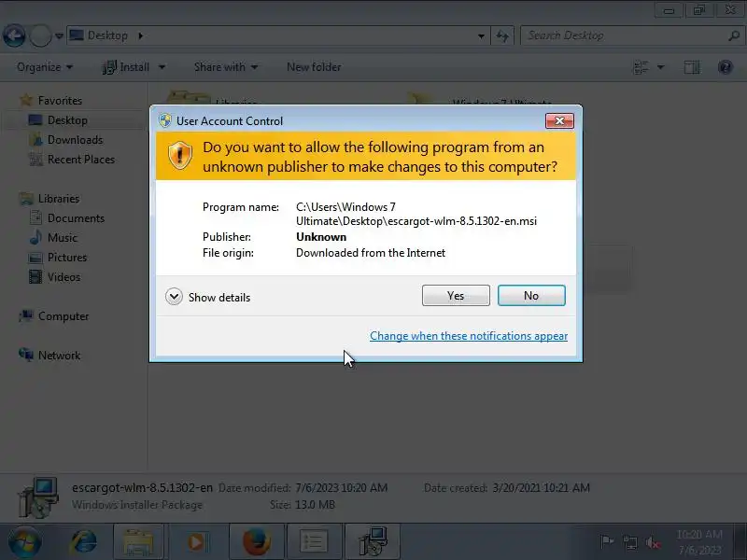Open Recent Places in navigation pane
The width and height of the screenshot is (747, 560).
[x=81, y=159]
